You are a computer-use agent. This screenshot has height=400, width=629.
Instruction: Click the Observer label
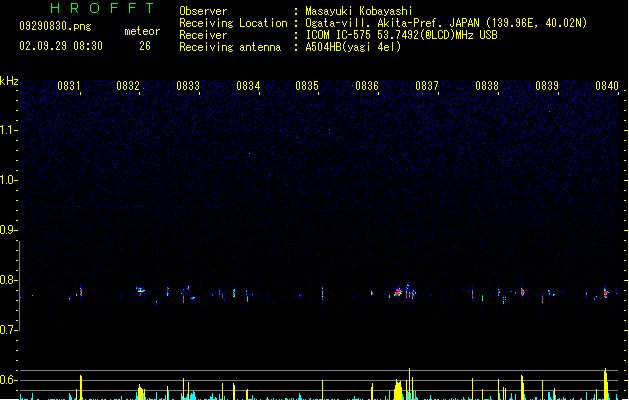tap(203, 11)
